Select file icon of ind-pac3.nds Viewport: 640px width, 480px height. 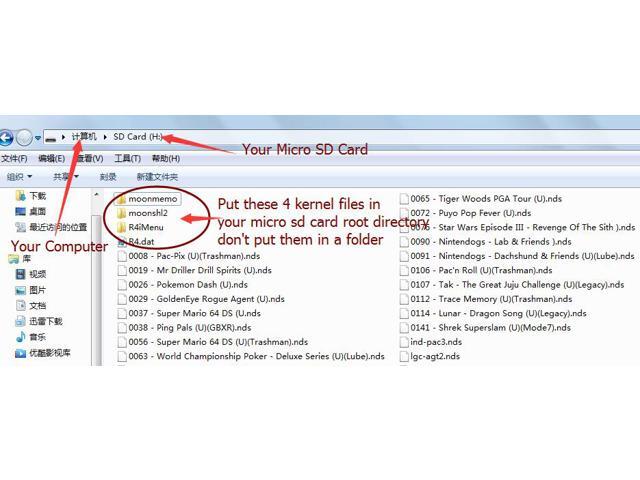(404, 342)
